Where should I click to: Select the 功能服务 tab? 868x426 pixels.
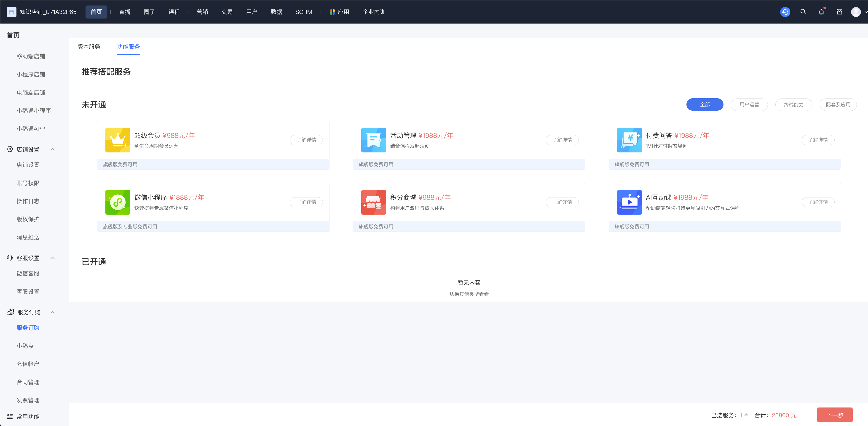click(128, 46)
